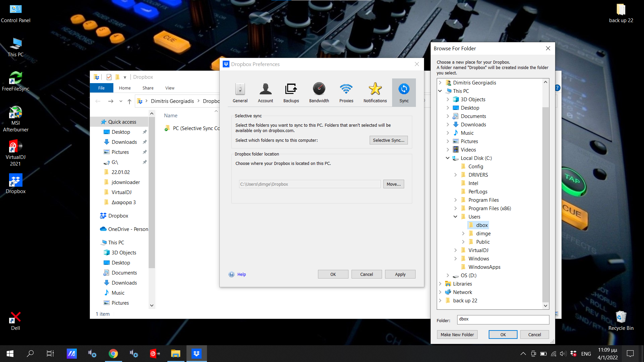Open Account tab in Dropbox Preferences
644x362 pixels.
[265, 93]
